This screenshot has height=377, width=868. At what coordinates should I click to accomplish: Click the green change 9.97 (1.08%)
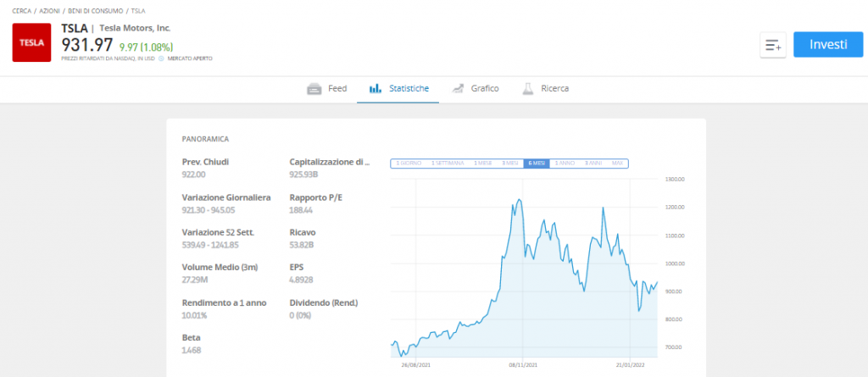point(146,47)
